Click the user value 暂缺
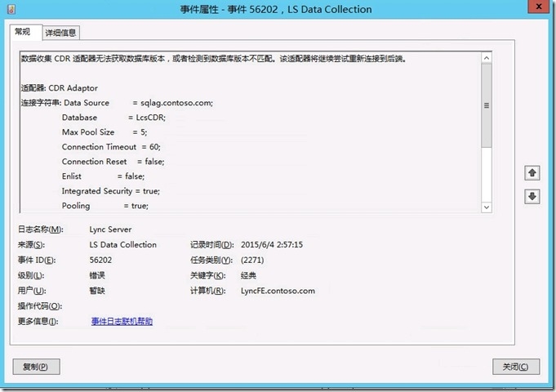Viewport: 556px width, 392px height. tap(97, 291)
